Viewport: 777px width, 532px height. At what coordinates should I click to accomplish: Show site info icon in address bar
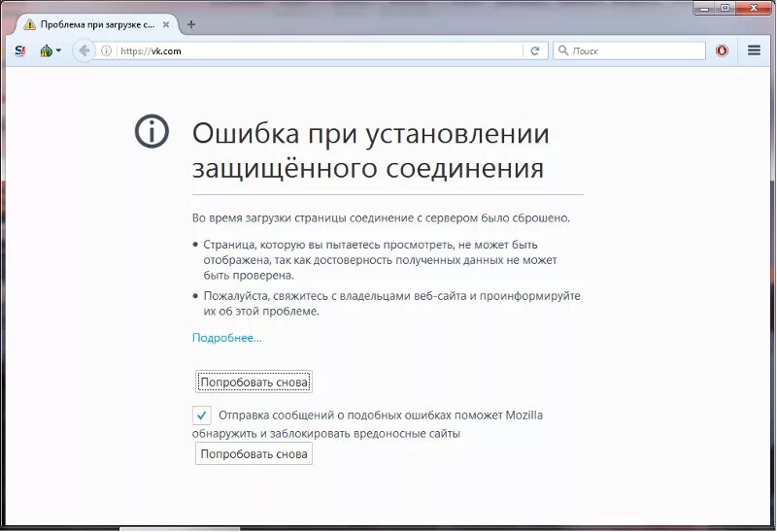pos(106,50)
